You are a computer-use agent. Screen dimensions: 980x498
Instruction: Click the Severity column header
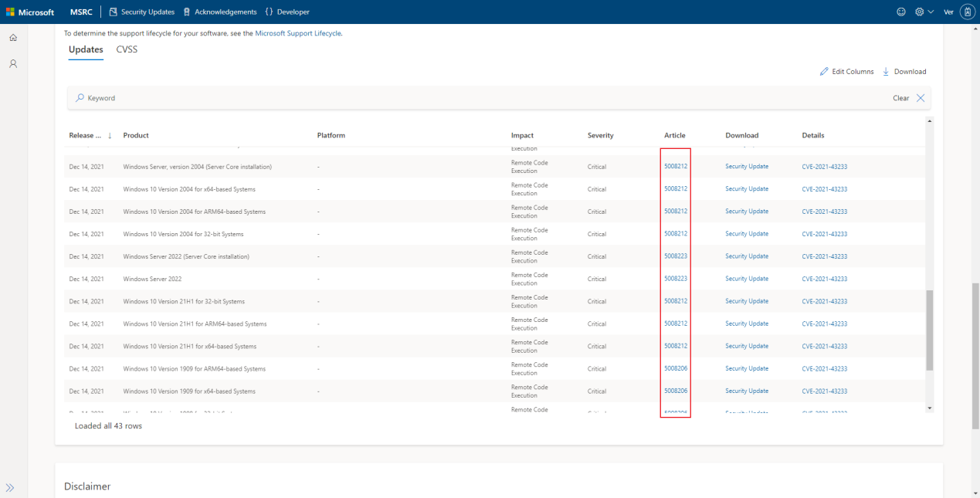600,135
